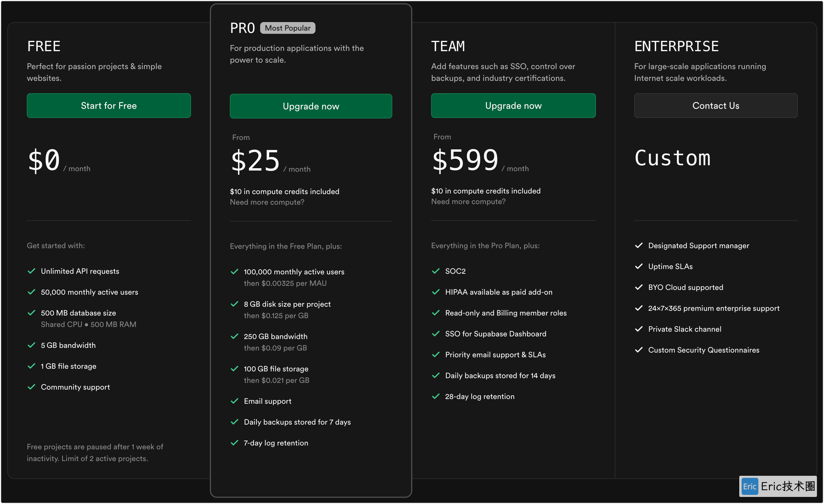Click checkmark icon next to Community support
The height and width of the screenshot is (504, 824).
[x=31, y=387]
